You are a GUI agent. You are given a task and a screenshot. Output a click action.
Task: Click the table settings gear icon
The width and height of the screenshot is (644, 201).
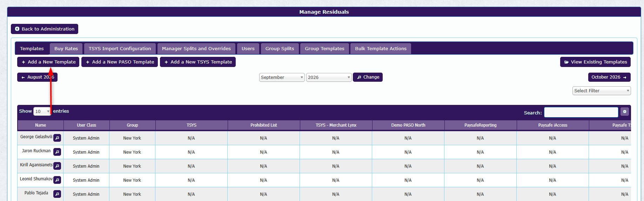coord(624,112)
